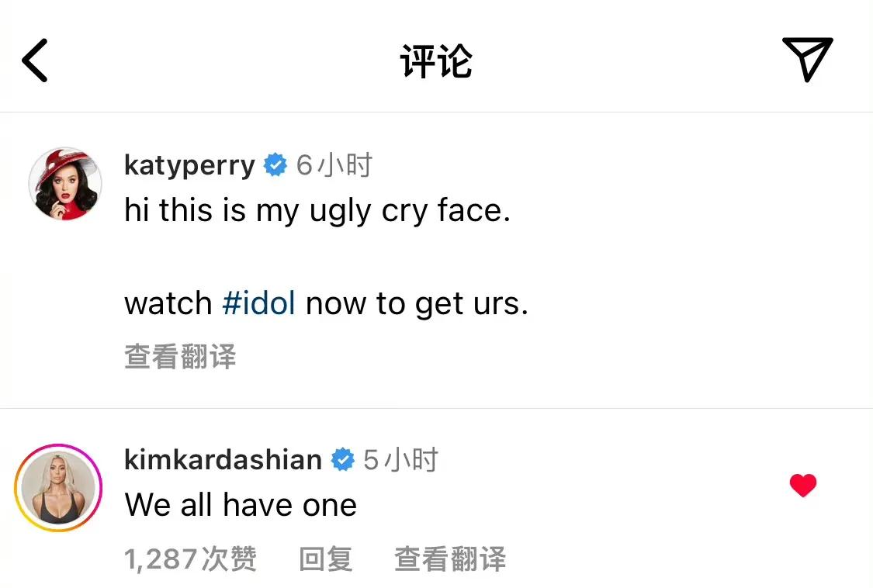Go back using the left arrow
This screenshot has height=588, width=873.
coord(35,60)
